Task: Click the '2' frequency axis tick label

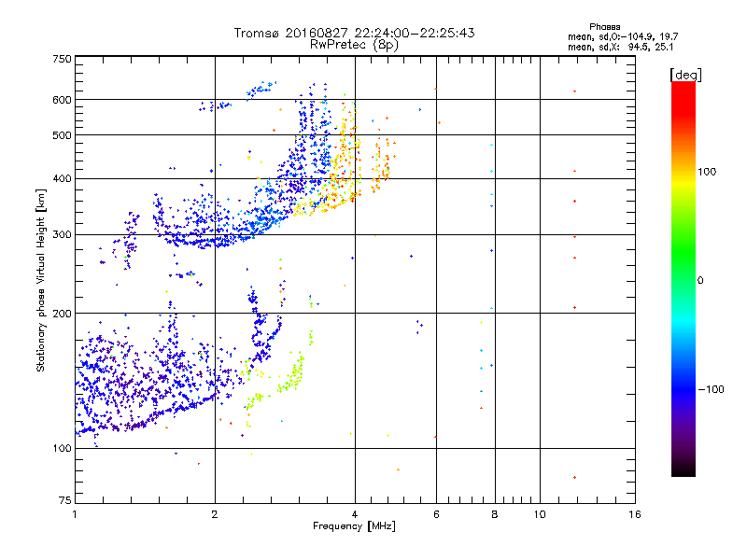Action: tap(215, 514)
